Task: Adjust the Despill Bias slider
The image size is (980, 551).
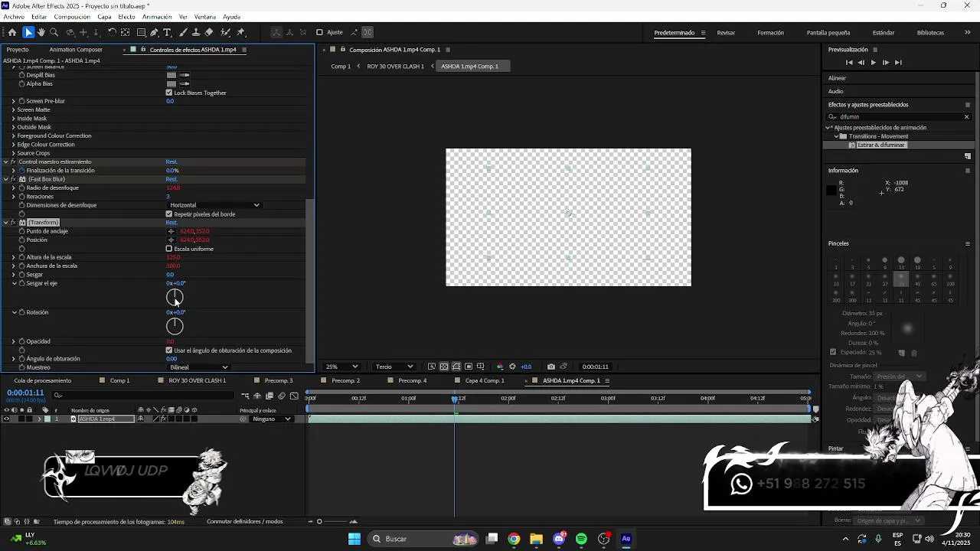Action: (x=184, y=75)
